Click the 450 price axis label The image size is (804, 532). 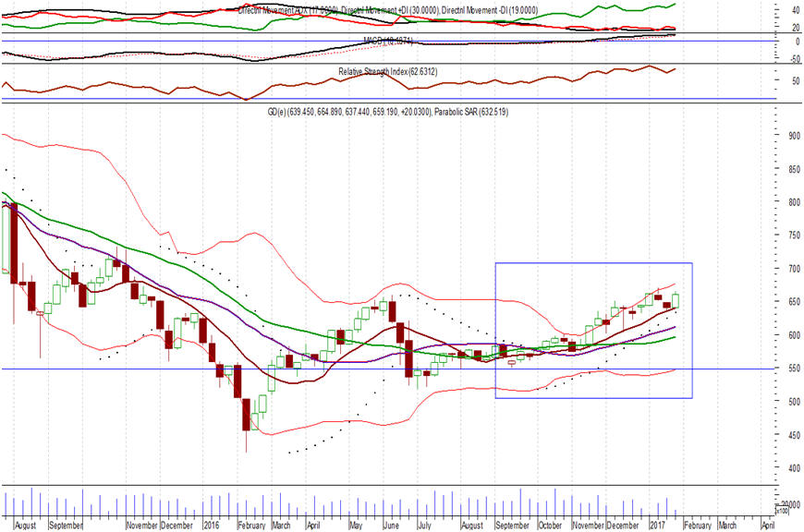794,435
